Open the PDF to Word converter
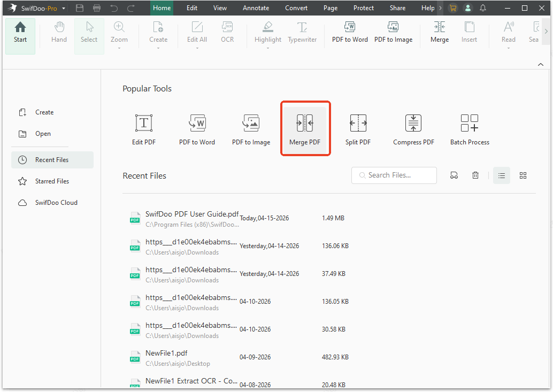Image resolution: width=553 pixels, height=392 pixels. pyautogui.click(x=350, y=33)
